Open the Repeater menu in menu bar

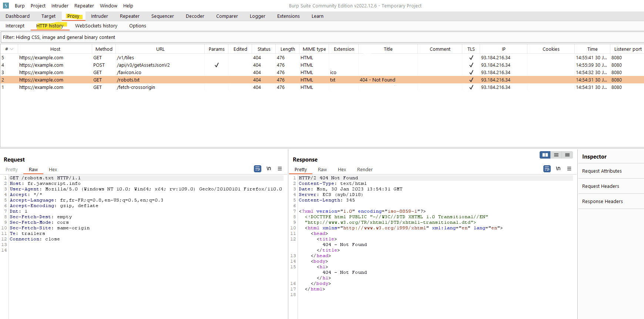point(84,6)
